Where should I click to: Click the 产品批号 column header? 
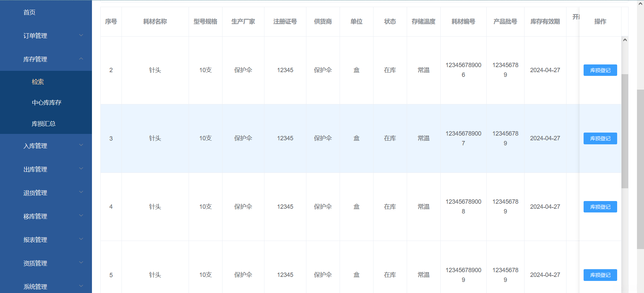tap(505, 21)
